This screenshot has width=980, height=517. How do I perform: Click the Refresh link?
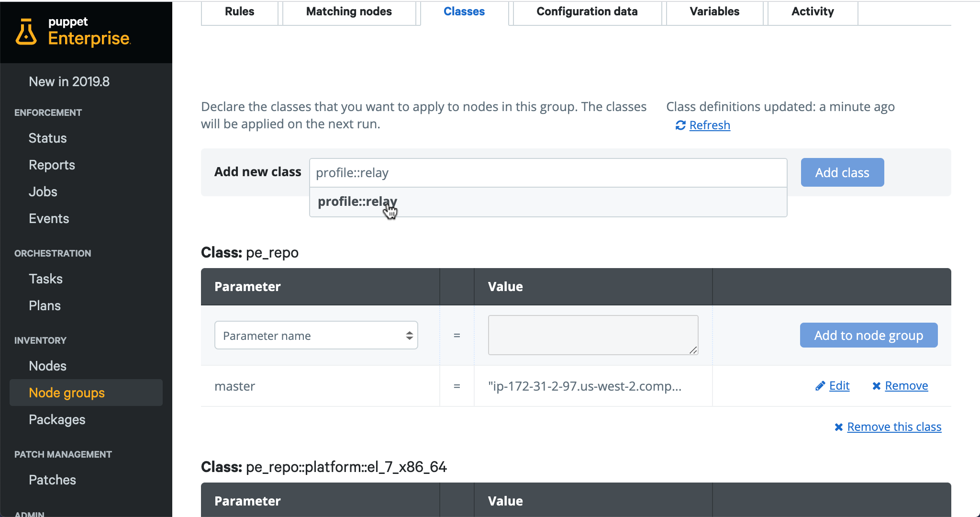coord(710,125)
